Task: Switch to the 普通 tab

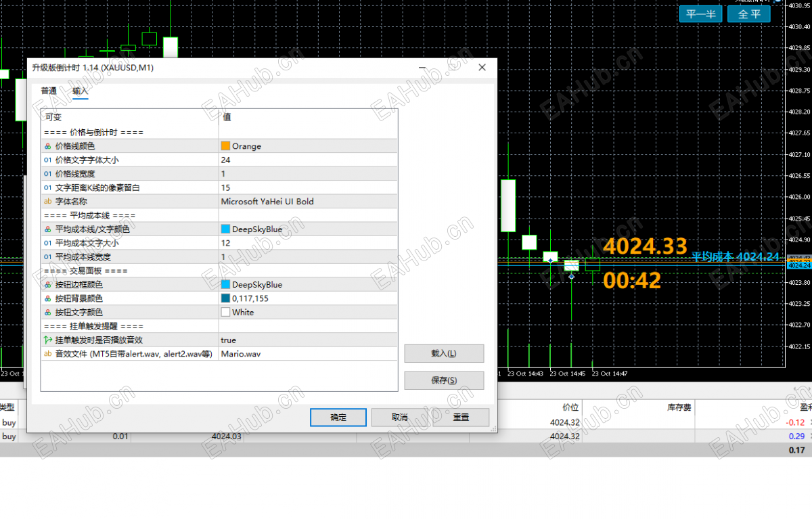Action: coord(49,91)
